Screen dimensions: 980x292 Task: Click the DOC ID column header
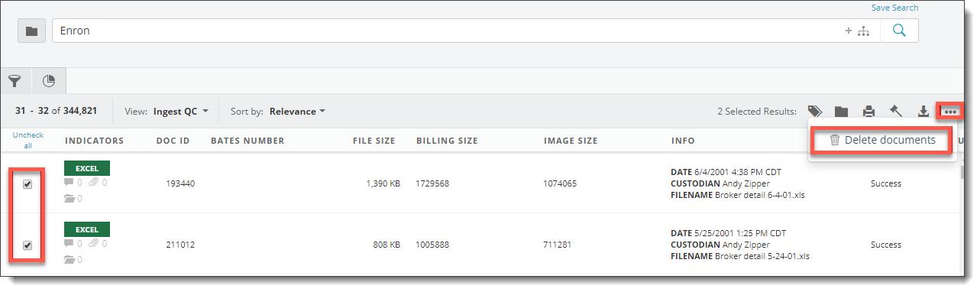[x=173, y=141]
